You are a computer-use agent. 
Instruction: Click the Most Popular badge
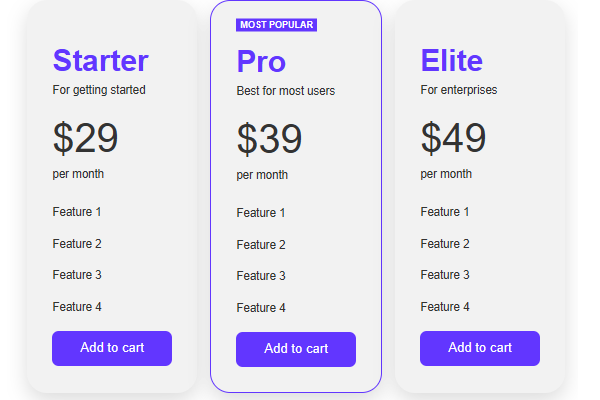(277, 25)
